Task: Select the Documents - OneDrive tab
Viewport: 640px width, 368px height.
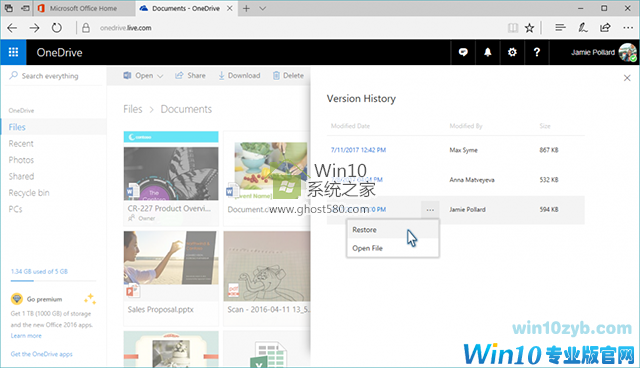Action: coord(186,8)
